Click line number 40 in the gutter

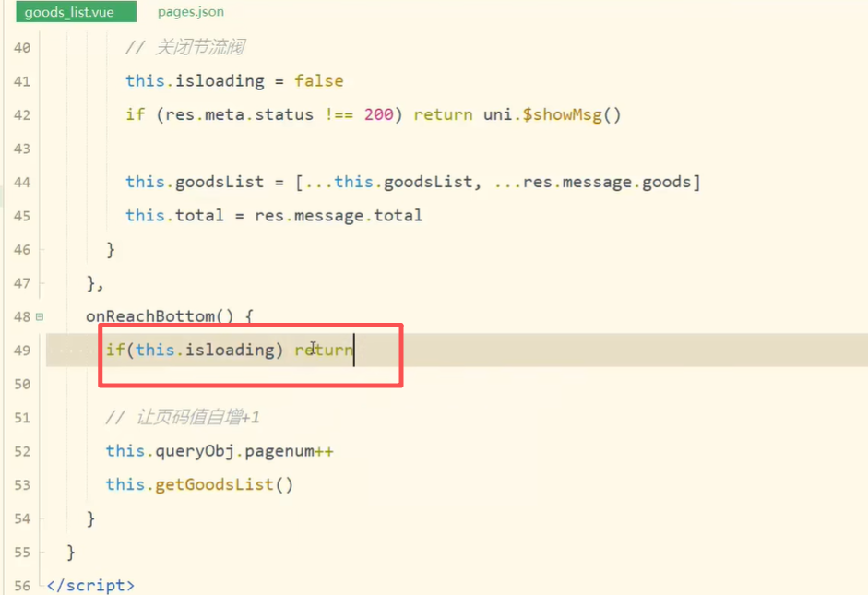click(22, 48)
